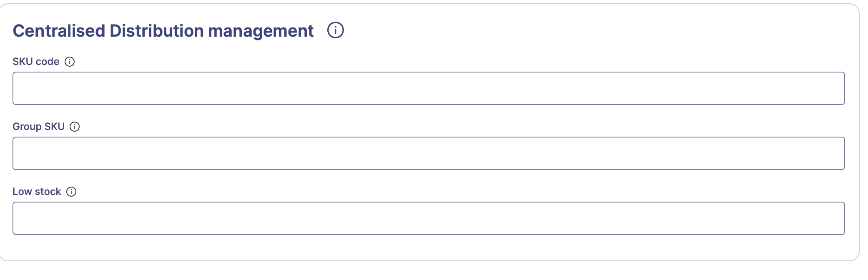Place cursor in the first text field
The width and height of the screenshot is (868, 280).
tap(428, 88)
